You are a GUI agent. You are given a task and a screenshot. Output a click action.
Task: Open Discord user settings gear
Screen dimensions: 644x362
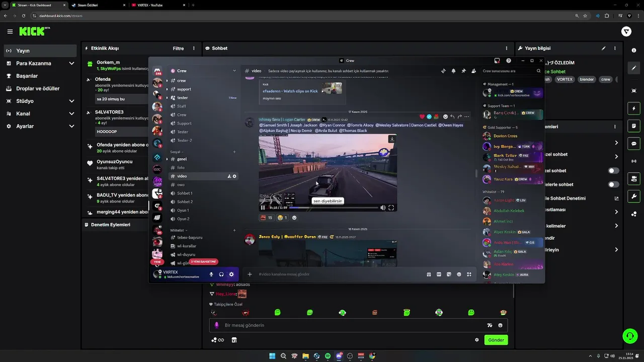[x=231, y=274]
